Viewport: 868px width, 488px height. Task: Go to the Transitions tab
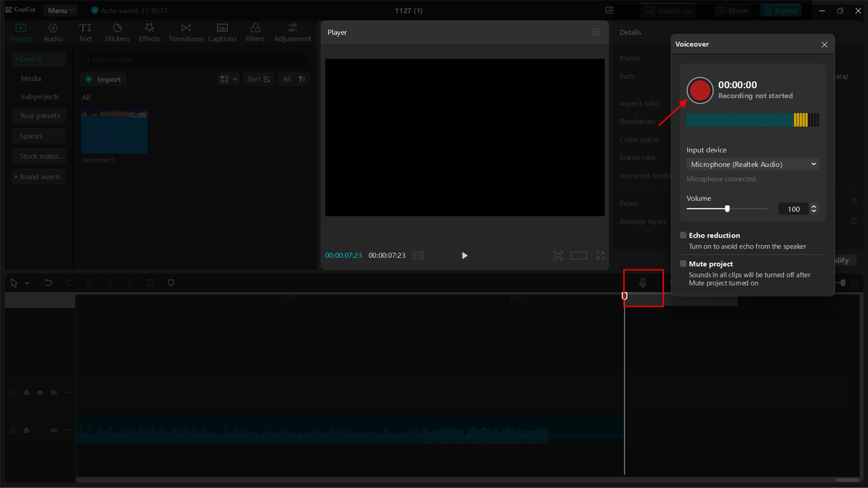[186, 32]
